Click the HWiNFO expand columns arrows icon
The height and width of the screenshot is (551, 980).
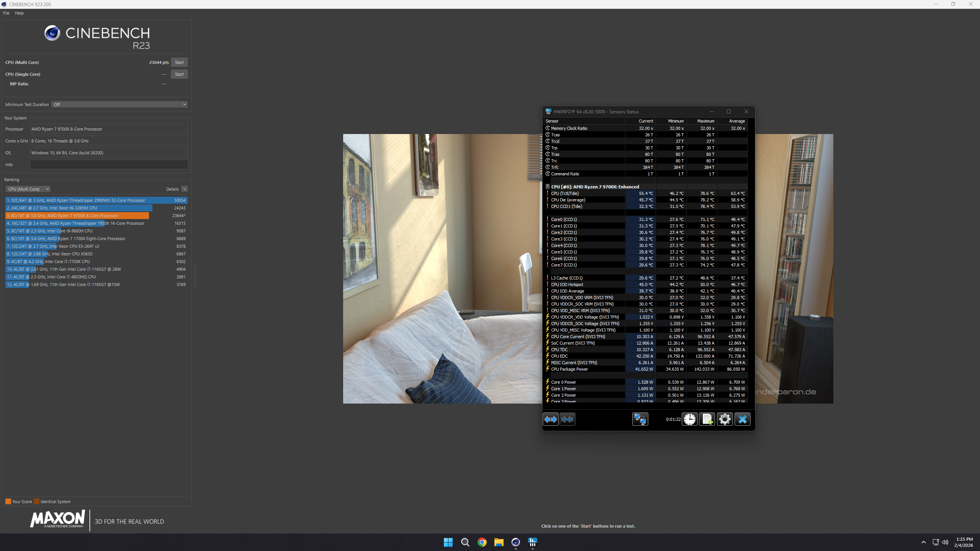click(551, 419)
